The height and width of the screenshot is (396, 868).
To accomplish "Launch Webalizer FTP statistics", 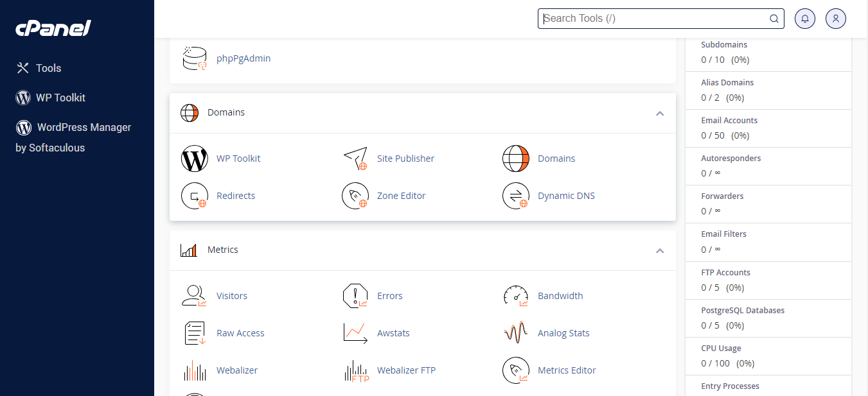I will point(406,370).
